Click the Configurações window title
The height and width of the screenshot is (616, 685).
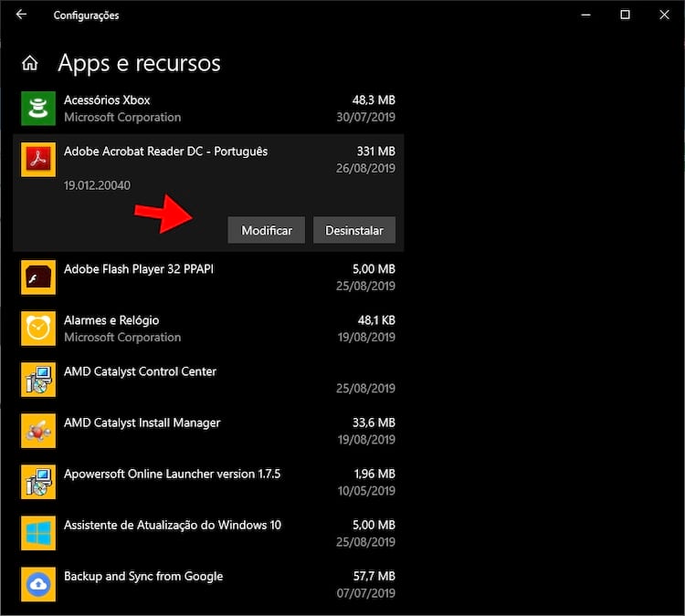point(86,16)
